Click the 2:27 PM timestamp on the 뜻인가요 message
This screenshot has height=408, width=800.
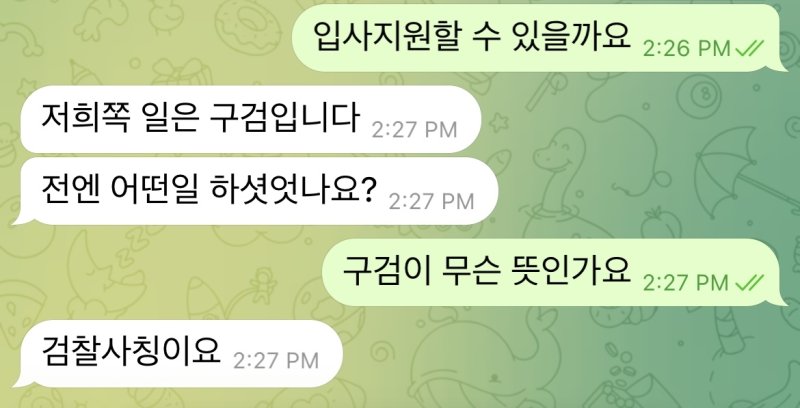(687, 283)
